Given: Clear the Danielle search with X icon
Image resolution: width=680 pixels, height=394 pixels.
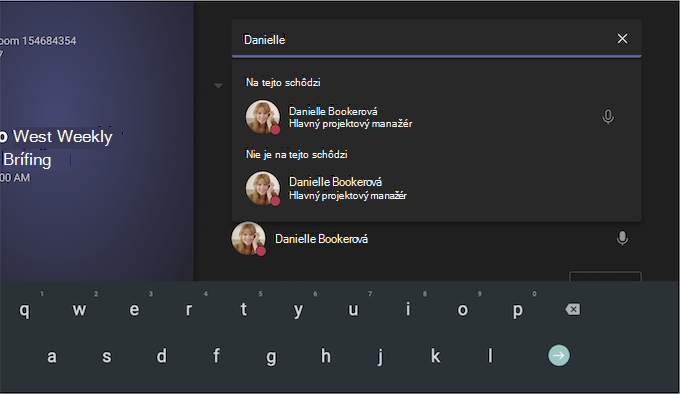Looking at the screenshot, I should click(x=622, y=39).
